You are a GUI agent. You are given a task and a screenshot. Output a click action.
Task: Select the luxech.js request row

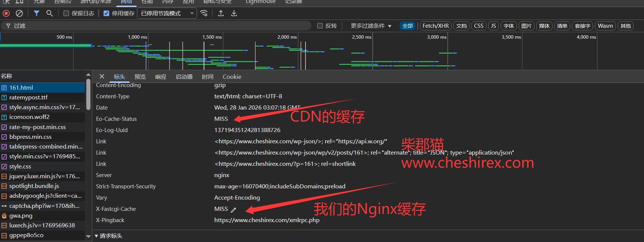pos(42,225)
